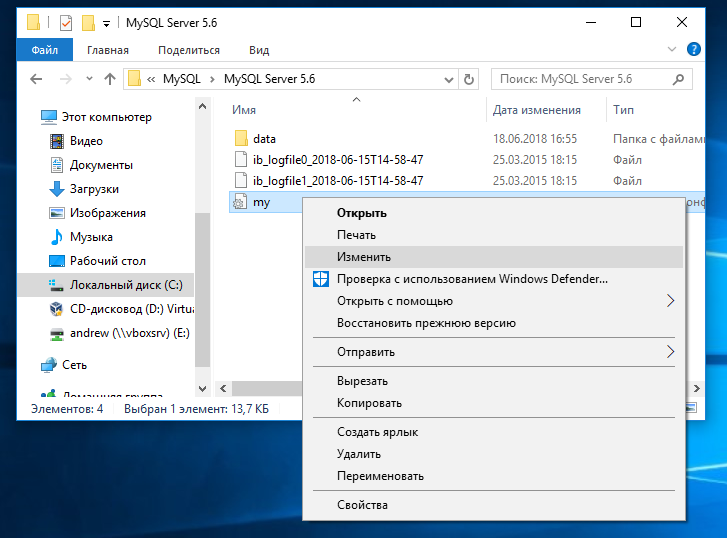The height and width of the screenshot is (538, 727).
Task: Choose Переименовать in the context menu
Action: point(494,476)
